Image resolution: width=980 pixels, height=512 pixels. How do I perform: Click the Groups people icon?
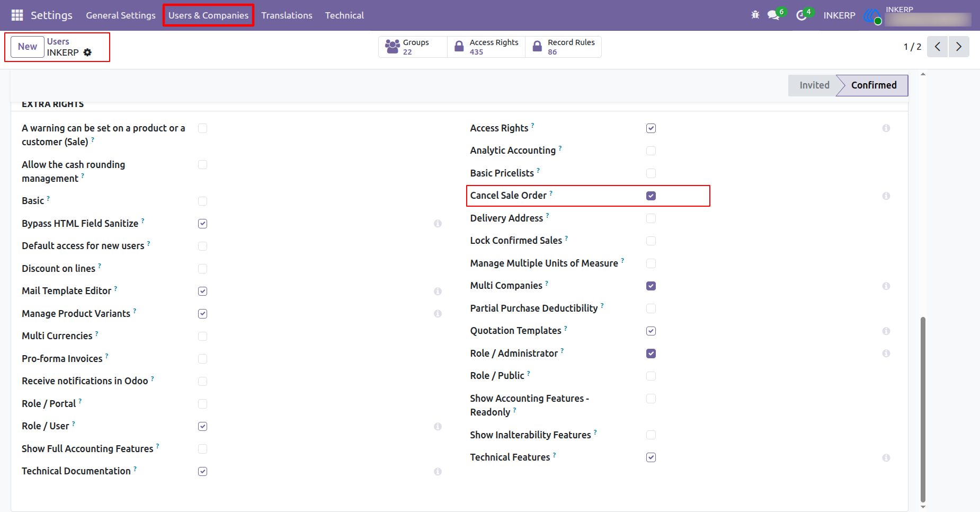coord(393,47)
